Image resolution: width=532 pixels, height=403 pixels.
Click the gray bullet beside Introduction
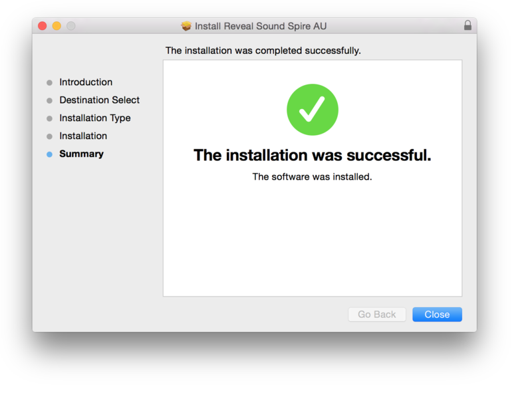tap(49, 83)
